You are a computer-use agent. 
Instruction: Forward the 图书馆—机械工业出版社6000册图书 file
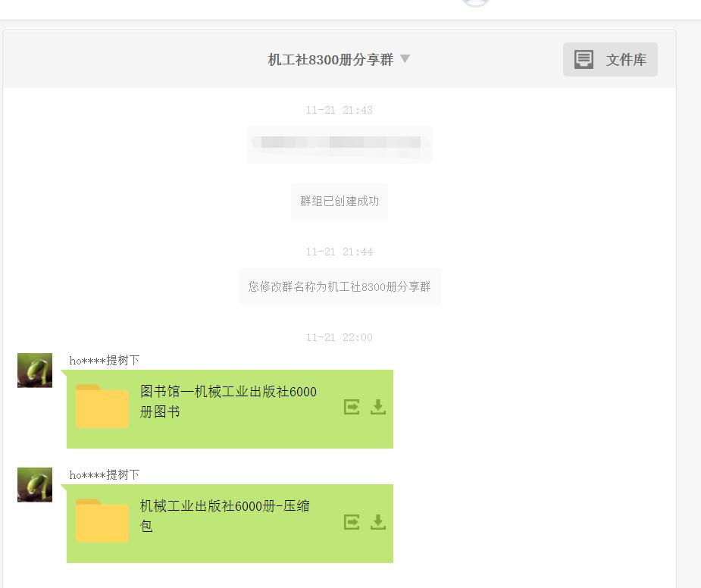[x=350, y=408]
